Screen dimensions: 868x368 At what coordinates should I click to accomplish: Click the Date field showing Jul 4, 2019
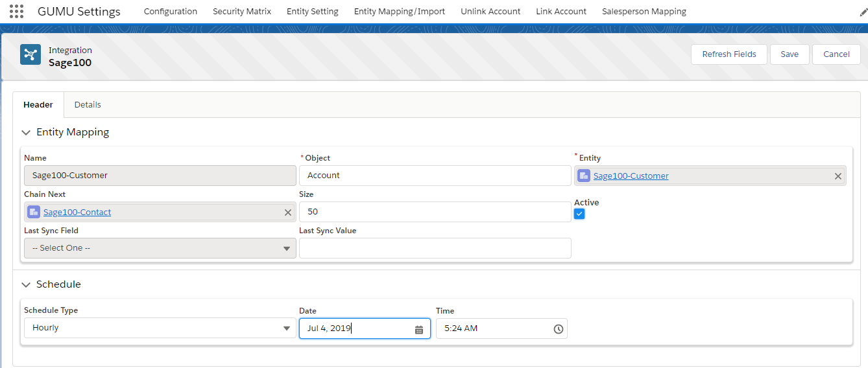pyautogui.click(x=365, y=328)
